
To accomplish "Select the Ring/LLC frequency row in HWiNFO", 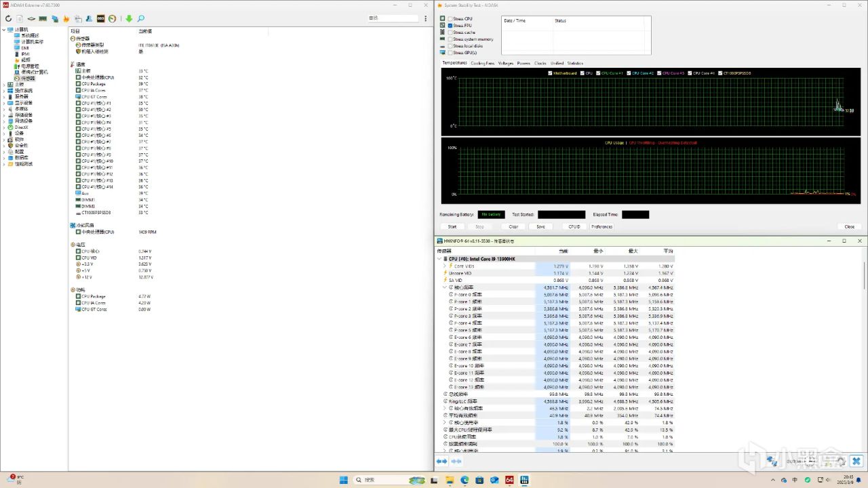I will (556, 401).
